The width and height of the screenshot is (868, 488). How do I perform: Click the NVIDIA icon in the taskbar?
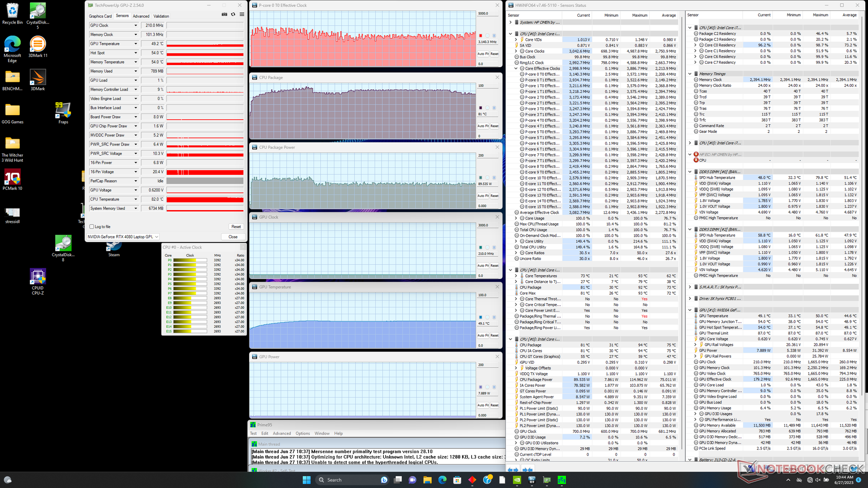517,480
